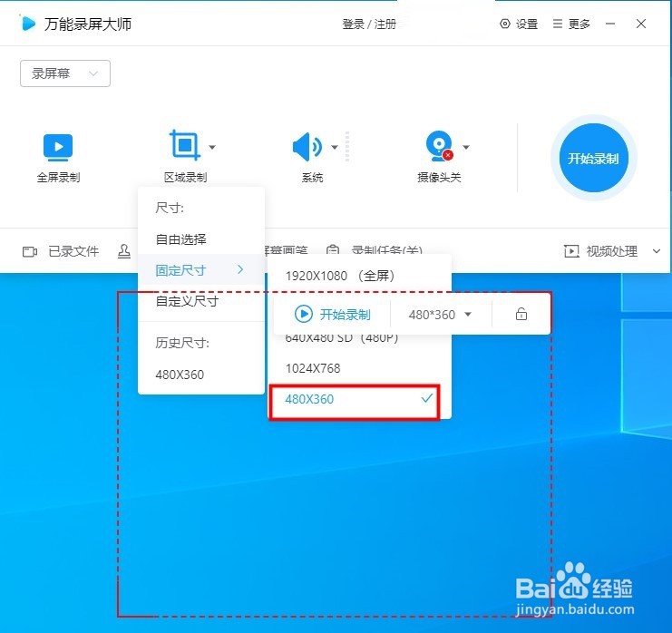Click the full screen recording icon
Image resolution: width=672 pixels, height=633 pixels.
pyautogui.click(x=58, y=147)
